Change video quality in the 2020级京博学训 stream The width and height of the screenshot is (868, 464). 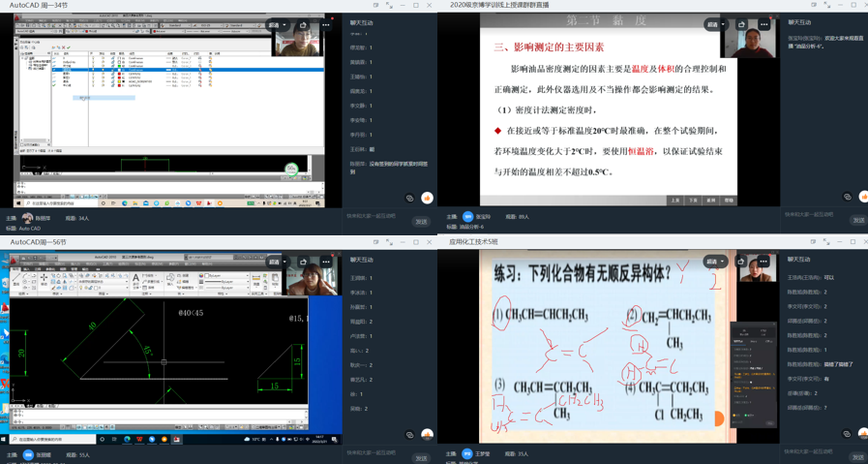tap(715, 25)
